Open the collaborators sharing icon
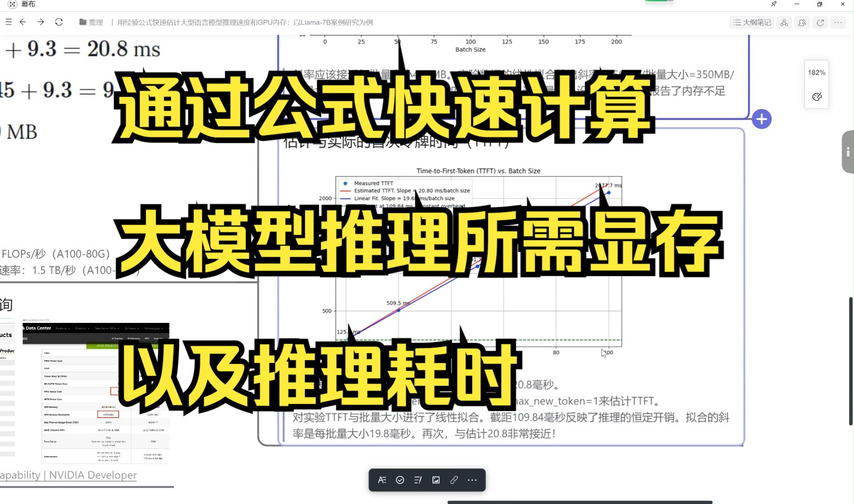Screen dimensions: 854x504 point(802,22)
